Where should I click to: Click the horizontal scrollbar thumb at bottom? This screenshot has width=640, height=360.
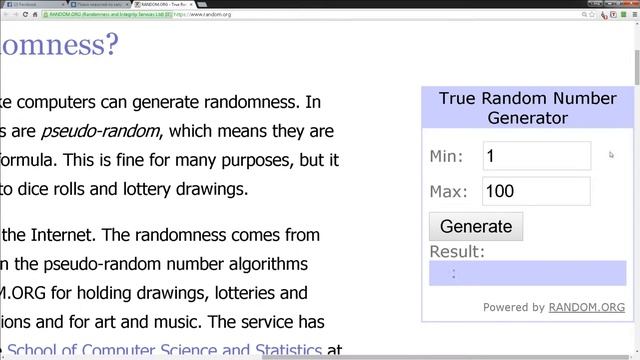pos(445,357)
